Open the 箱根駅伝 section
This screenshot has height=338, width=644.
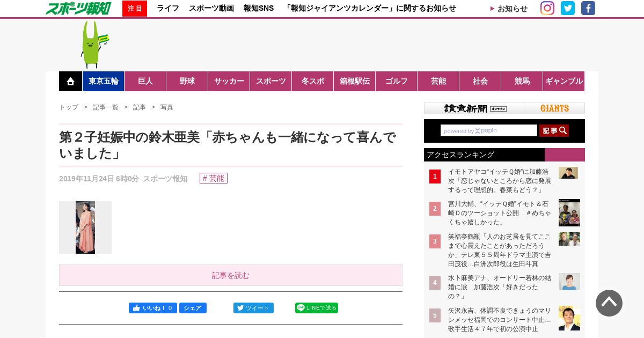click(355, 82)
